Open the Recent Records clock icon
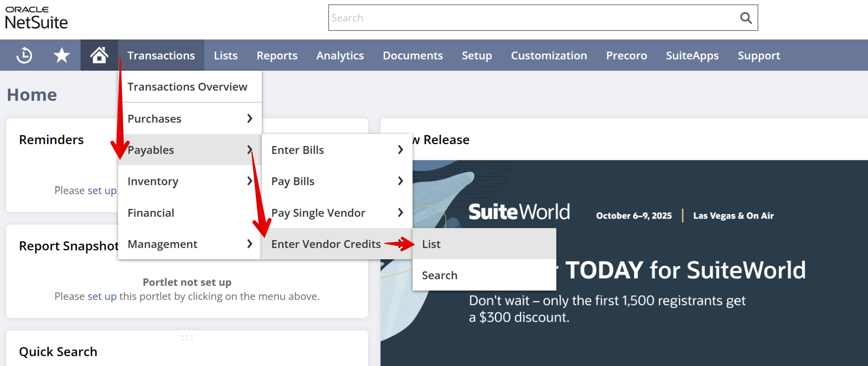 [24, 55]
